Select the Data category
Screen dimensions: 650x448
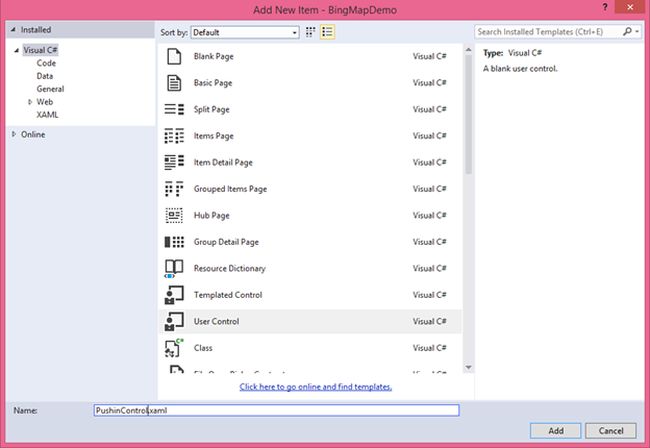45,76
